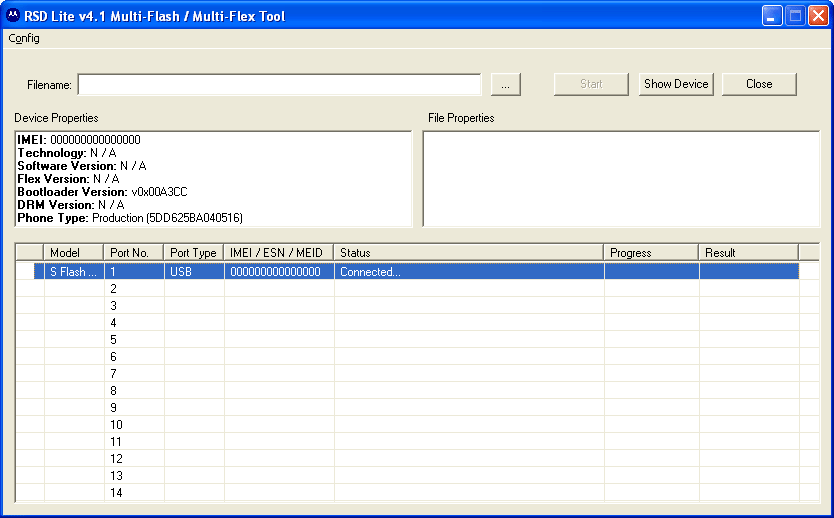Select port number 14 row
This screenshot has height=518, width=834.
coord(416,493)
